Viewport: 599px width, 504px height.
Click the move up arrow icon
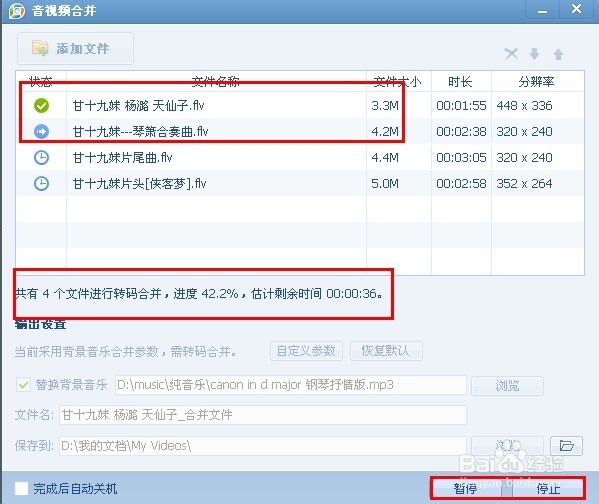(x=558, y=54)
